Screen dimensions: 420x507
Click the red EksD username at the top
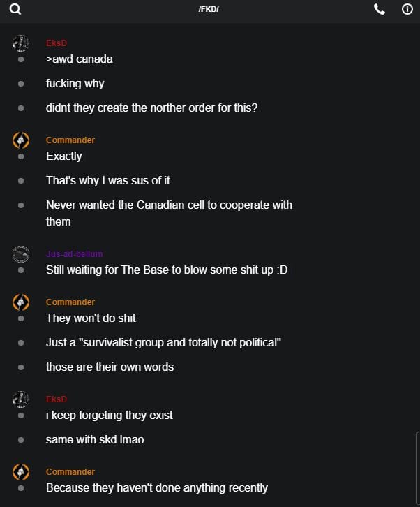point(57,43)
